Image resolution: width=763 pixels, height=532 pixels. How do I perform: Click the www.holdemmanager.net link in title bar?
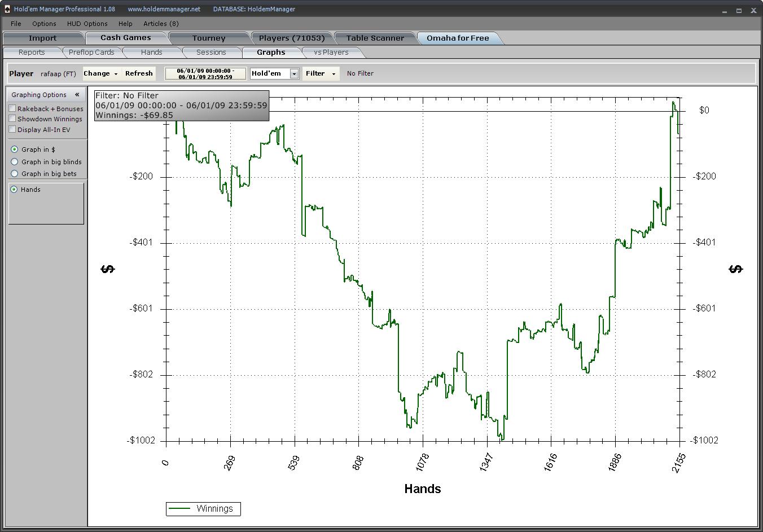coord(164,9)
